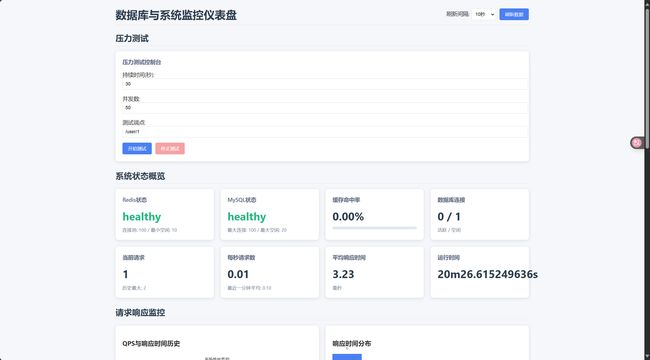This screenshot has height=360, width=650.
Task: Click the QPS与响应时间历史 chart title
Action: pos(151,343)
